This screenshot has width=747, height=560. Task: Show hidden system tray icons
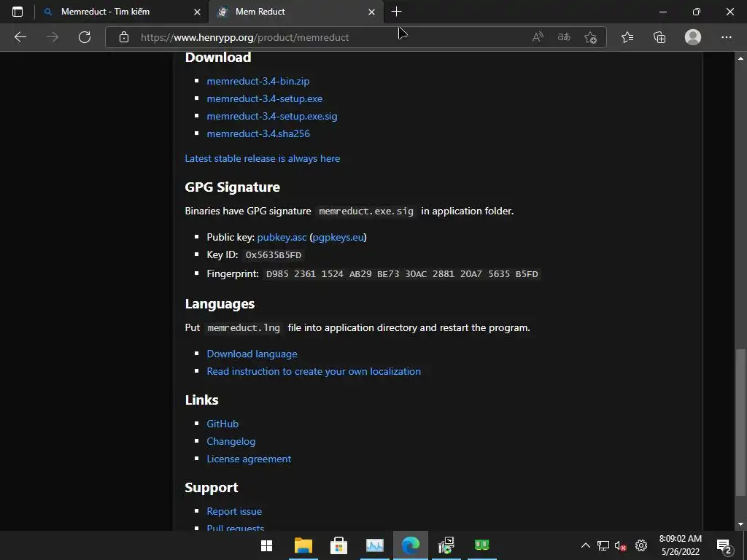tap(586, 545)
